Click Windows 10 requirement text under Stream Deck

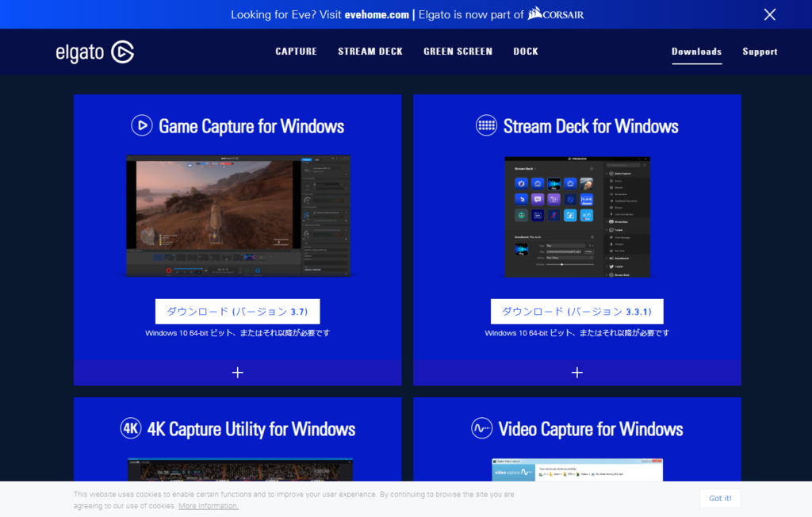(577, 333)
